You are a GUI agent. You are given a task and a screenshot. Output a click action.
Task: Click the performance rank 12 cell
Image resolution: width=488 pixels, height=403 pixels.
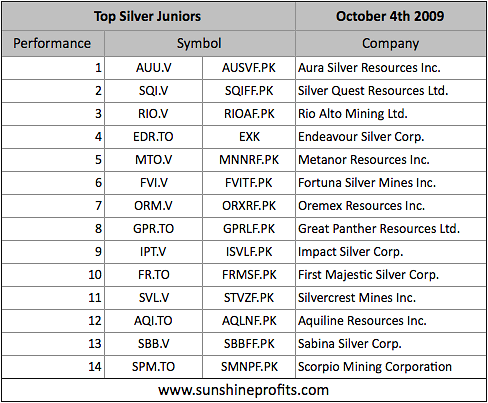point(53,321)
